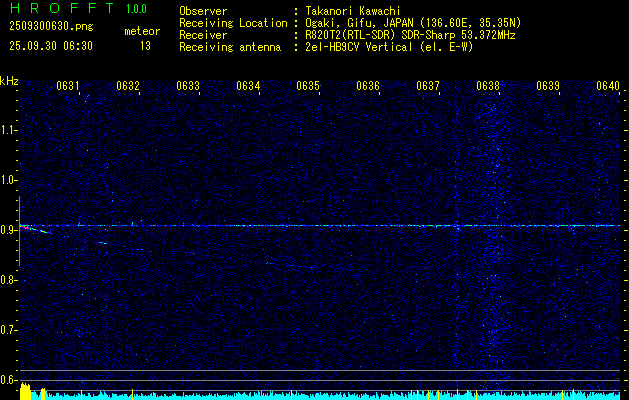Click the Receiving Location label
The width and height of the screenshot is (629, 400).
(x=233, y=23)
